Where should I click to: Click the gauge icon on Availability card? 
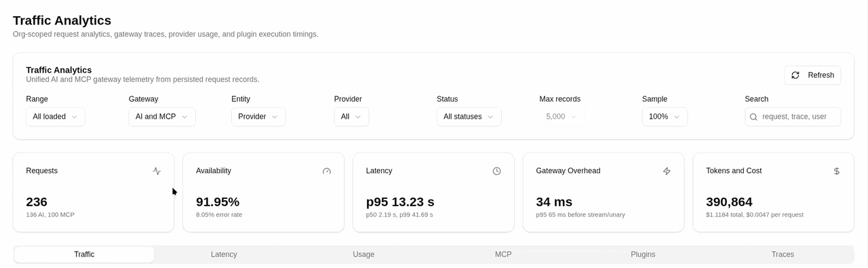(327, 171)
